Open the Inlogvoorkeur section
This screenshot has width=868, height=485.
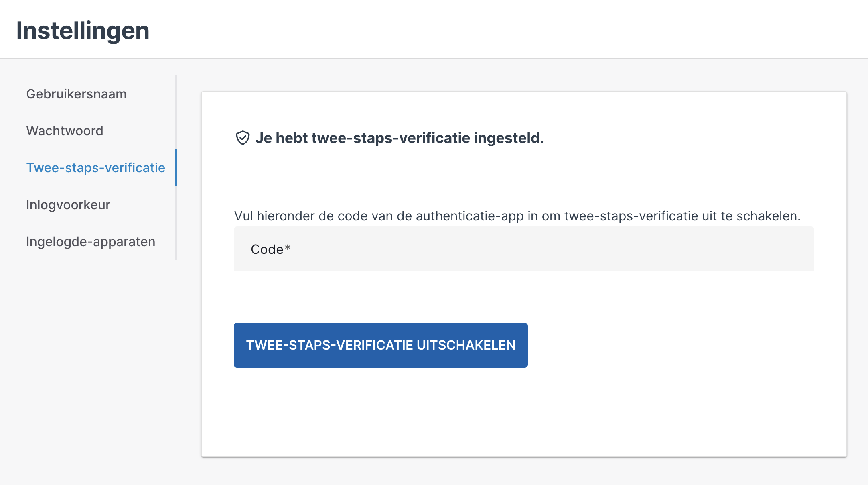(68, 205)
